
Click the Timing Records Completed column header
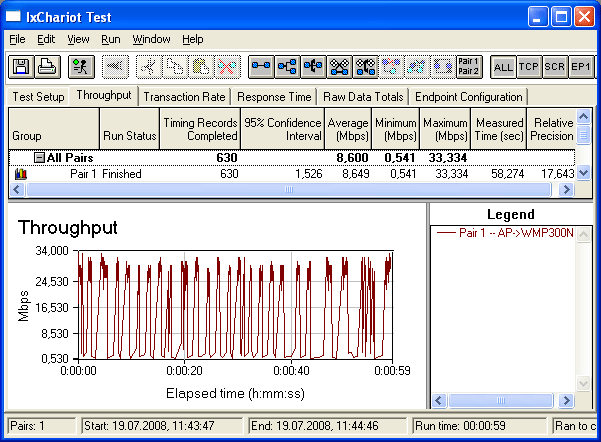[x=200, y=128]
